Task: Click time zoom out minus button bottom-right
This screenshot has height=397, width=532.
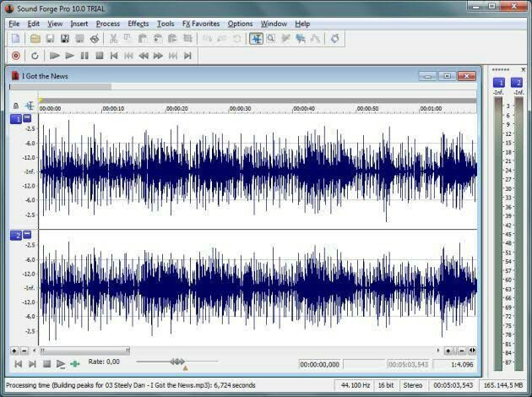Action: [462, 351]
